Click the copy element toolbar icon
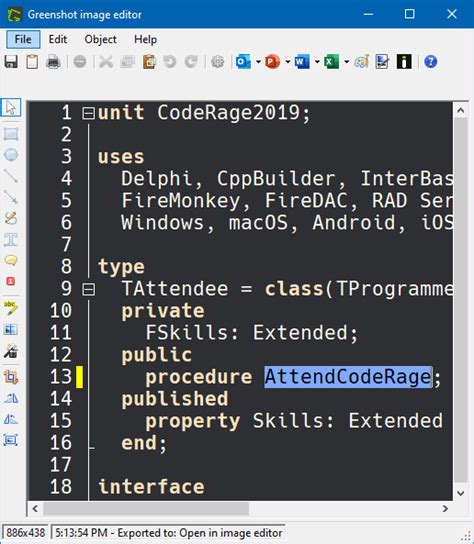The height and width of the screenshot is (544, 474). pos(127,62)
